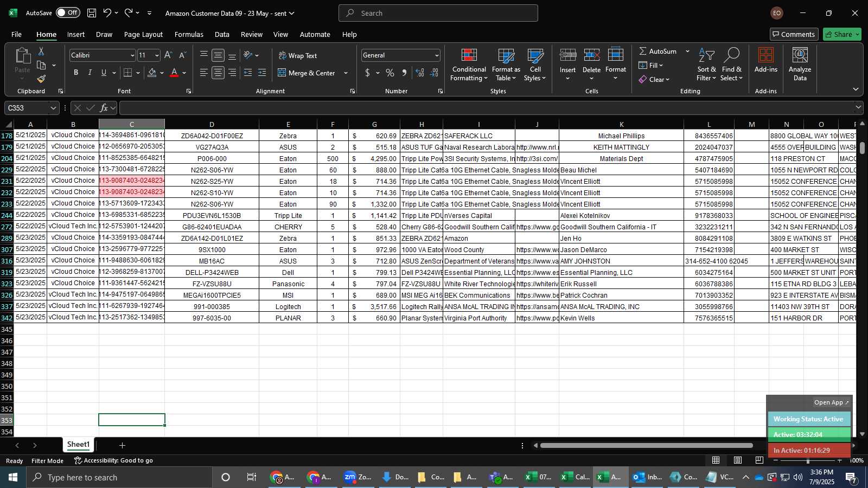The image size is (868, 488).
Task: Switch to Page Layout view in status bar
Action: pyautogui.click(x=738, y=460)
